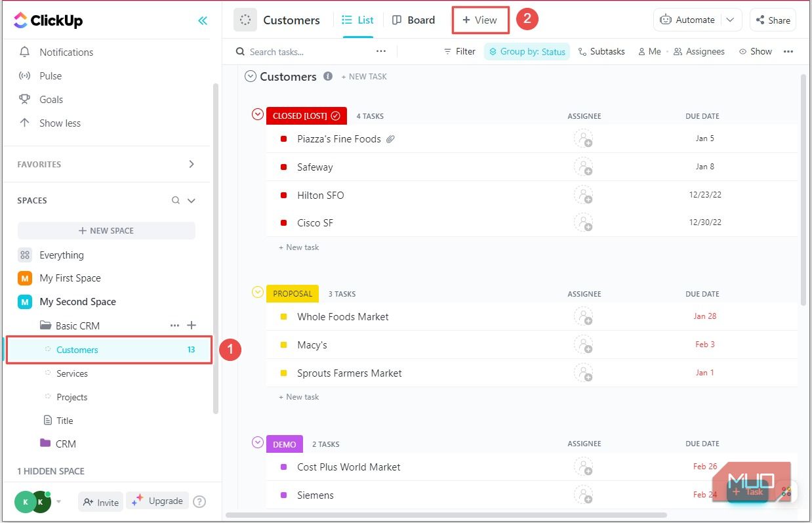Collapse the sidebar with the double chevron icon

click(x=203, y=20)
